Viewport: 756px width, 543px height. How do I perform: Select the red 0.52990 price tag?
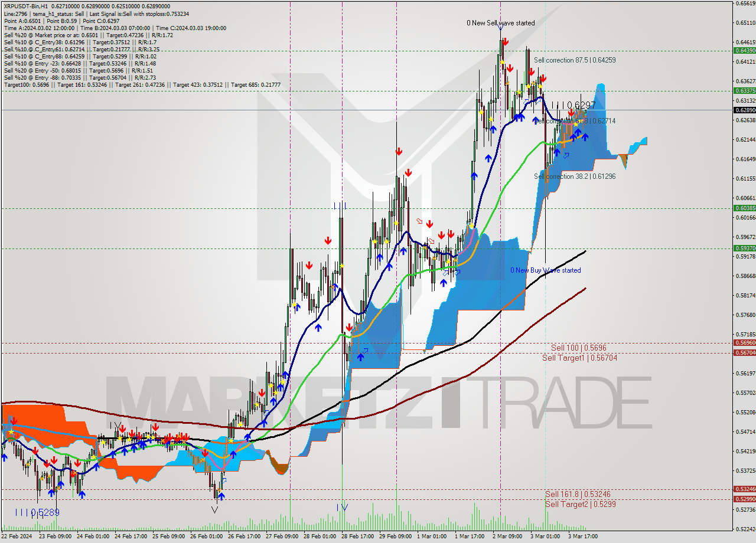click(744, 499)
